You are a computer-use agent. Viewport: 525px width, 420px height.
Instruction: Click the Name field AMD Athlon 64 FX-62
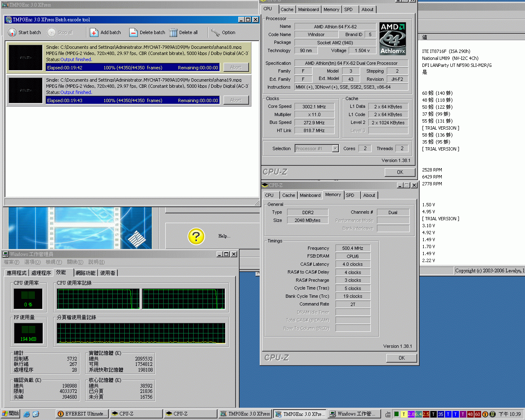tap(335, 27)
